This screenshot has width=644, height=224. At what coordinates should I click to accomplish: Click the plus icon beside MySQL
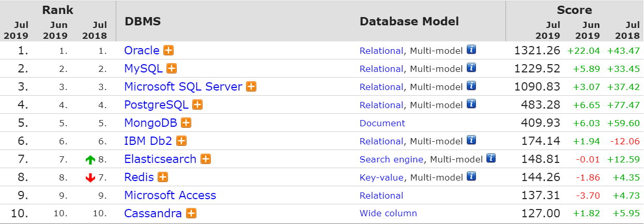[x=172, y=68]
